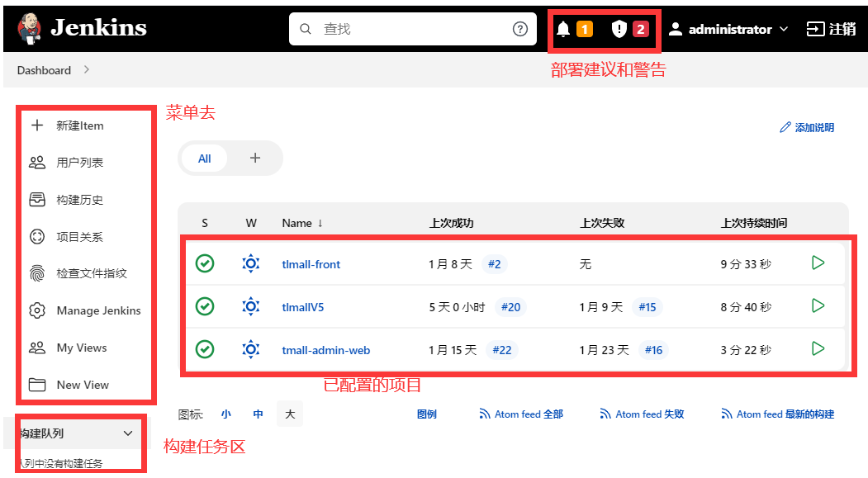Click the circle icon beside 项目关系
The width and height of the screenshot is (868, 478).
click(x=37, y=237)
